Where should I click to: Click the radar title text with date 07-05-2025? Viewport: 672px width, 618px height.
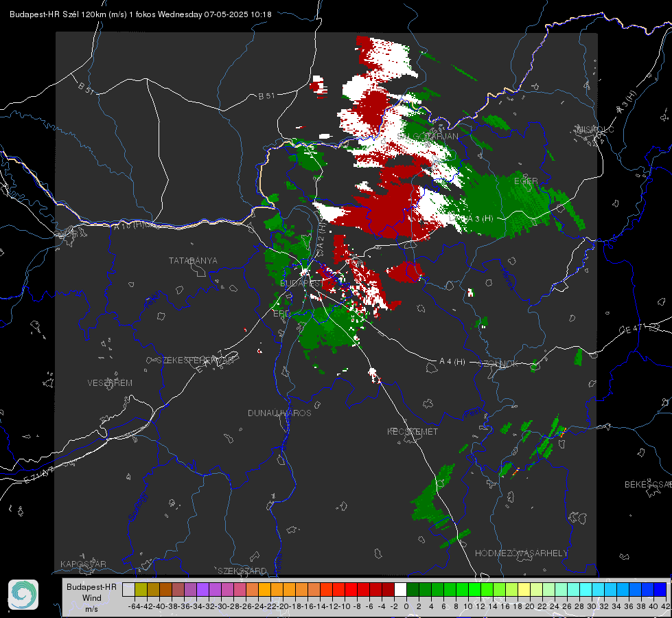tap(141, 14)
